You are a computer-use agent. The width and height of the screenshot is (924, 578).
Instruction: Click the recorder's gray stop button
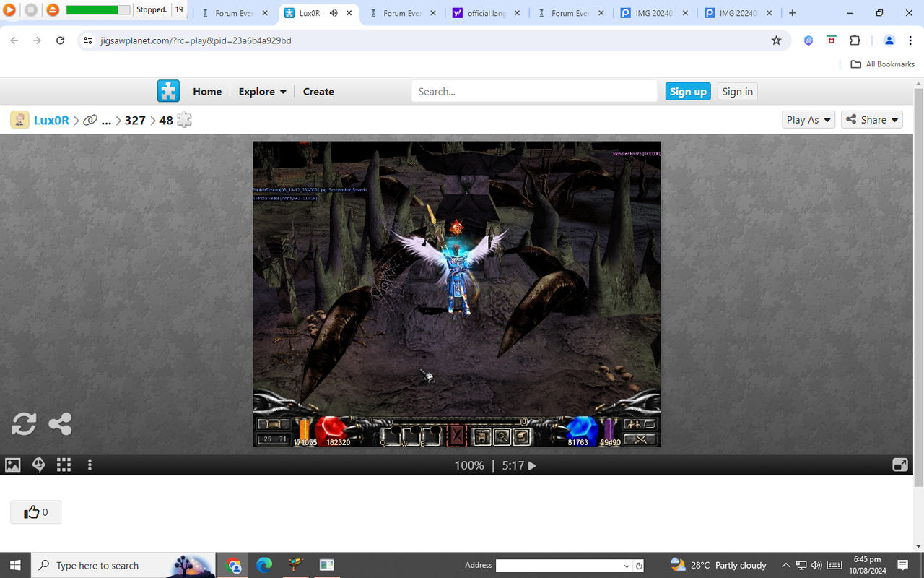(x=30, y=10)
